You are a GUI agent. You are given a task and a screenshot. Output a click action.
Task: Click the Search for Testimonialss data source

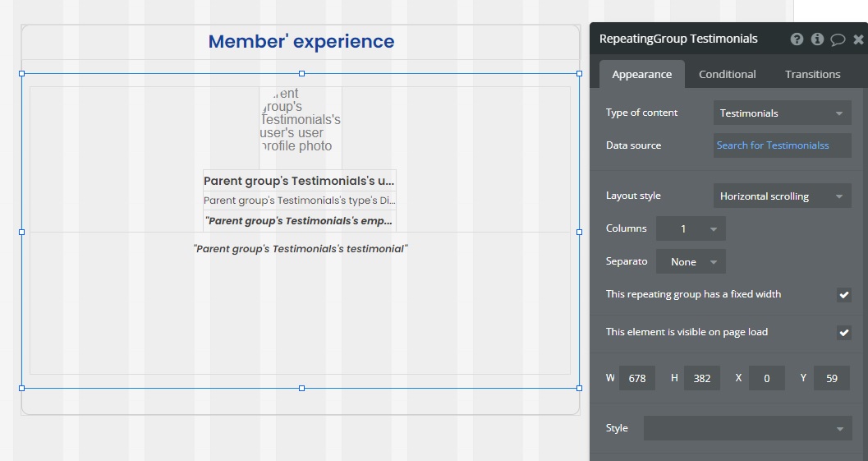[x=782, y=145]
